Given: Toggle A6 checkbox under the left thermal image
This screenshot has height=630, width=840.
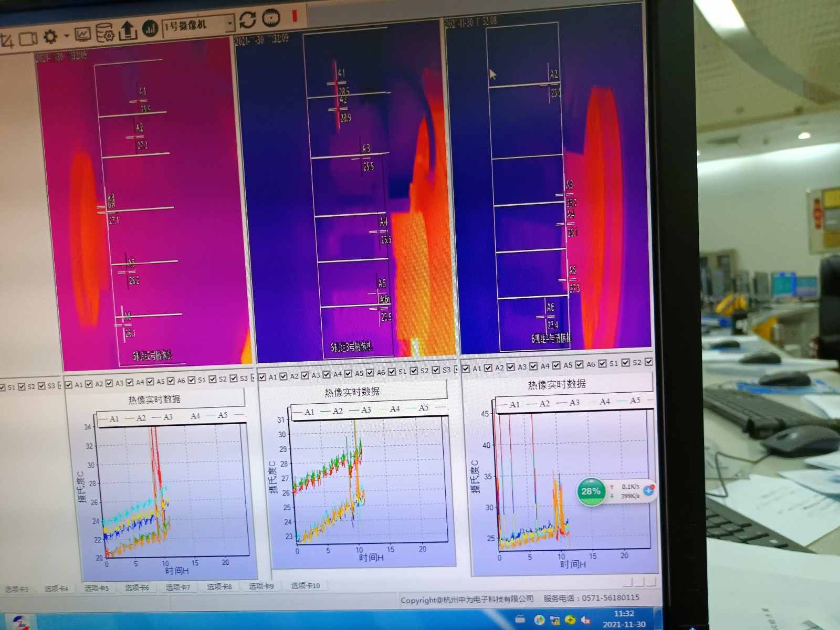Looking at the screenshot, I should (x=171, y=381).
